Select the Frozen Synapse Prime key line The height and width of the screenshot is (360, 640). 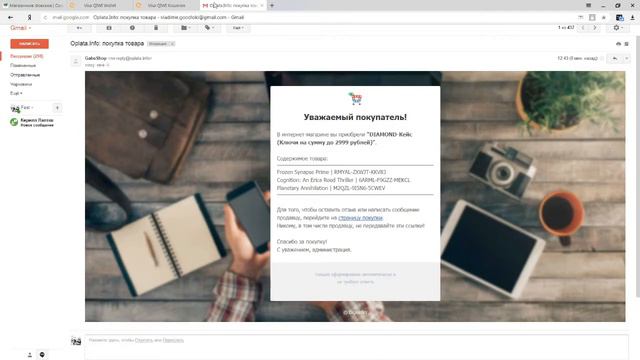(331, 172)
